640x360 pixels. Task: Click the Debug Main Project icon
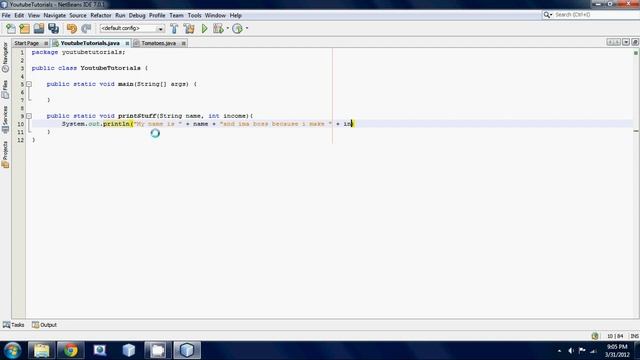click(x=218, y=29)
